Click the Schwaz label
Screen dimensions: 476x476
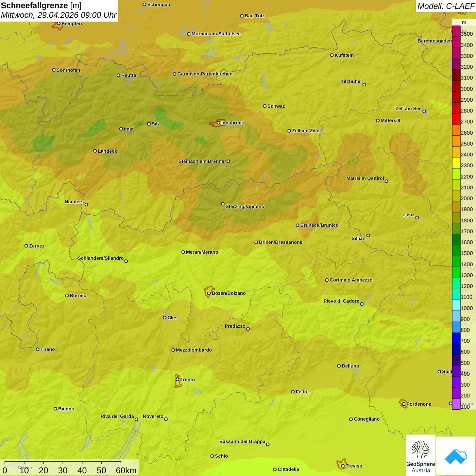tap(276, 106)
